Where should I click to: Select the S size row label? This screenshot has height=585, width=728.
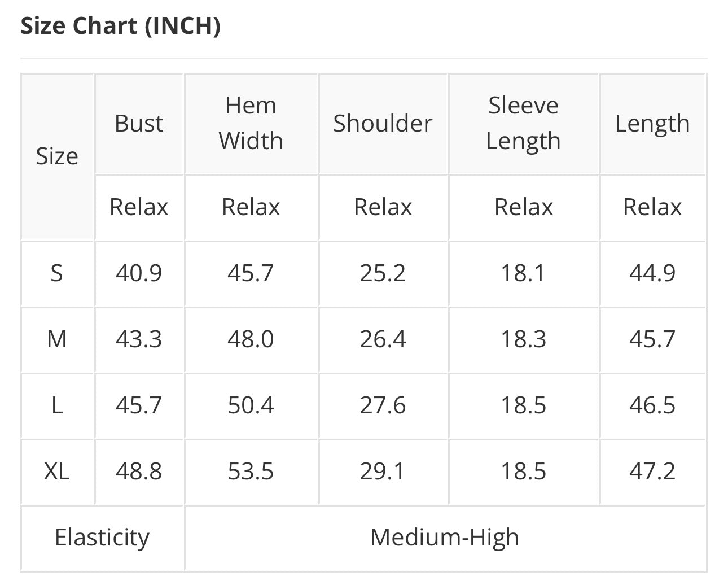[57, 273]
